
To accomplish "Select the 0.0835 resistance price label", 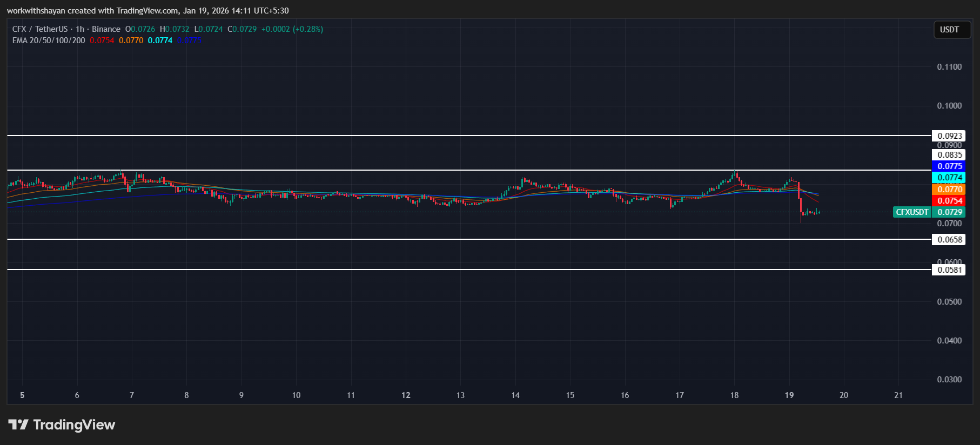I will (x=949, y=155).
